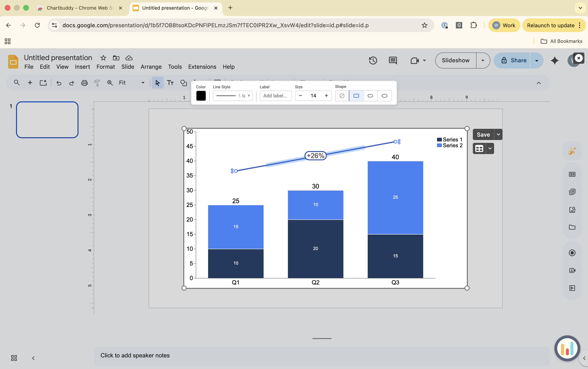Select the slide 1 thumbnail
Screen dimensions: 588x369
coord(47,120)
